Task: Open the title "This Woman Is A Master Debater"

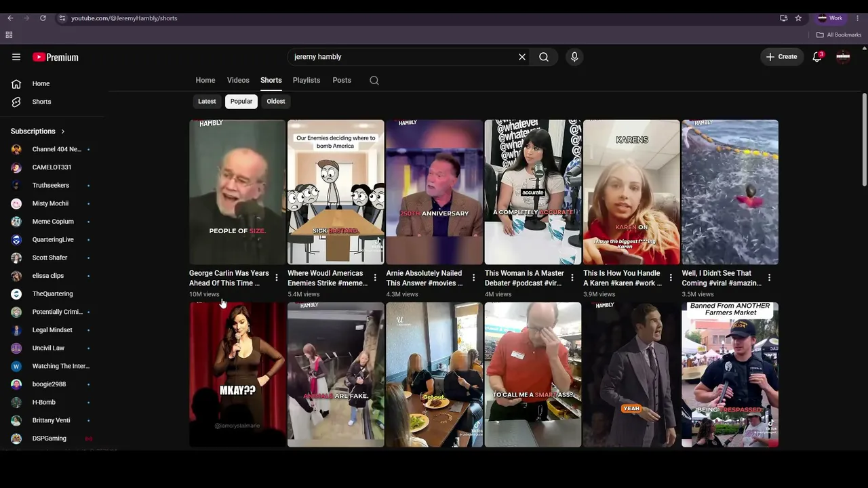Action: 524,278
